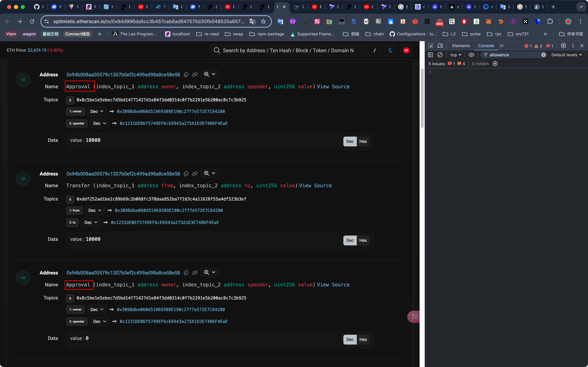Translate this page icon in address bar

coord(252,21)
